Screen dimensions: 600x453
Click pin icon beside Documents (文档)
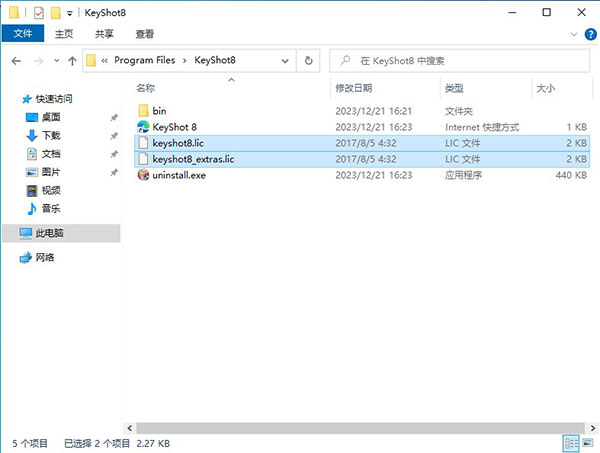click(x=114, y=154)
